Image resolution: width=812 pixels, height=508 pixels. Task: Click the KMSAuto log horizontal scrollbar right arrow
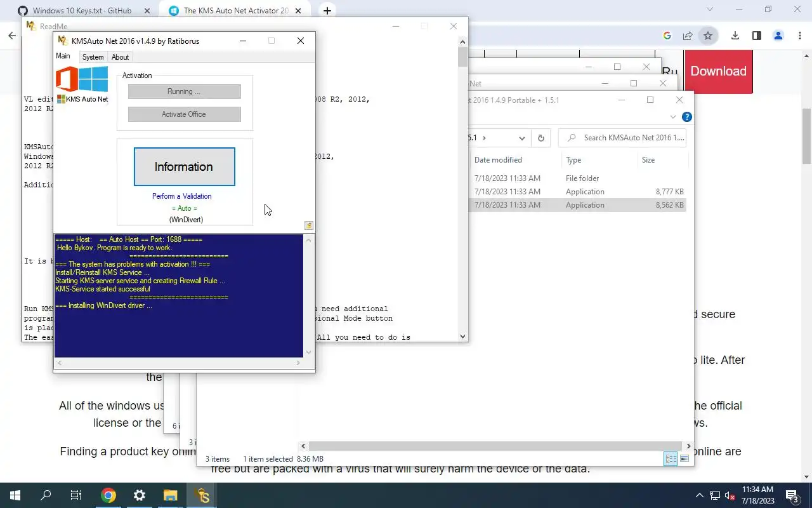point(298,363)
